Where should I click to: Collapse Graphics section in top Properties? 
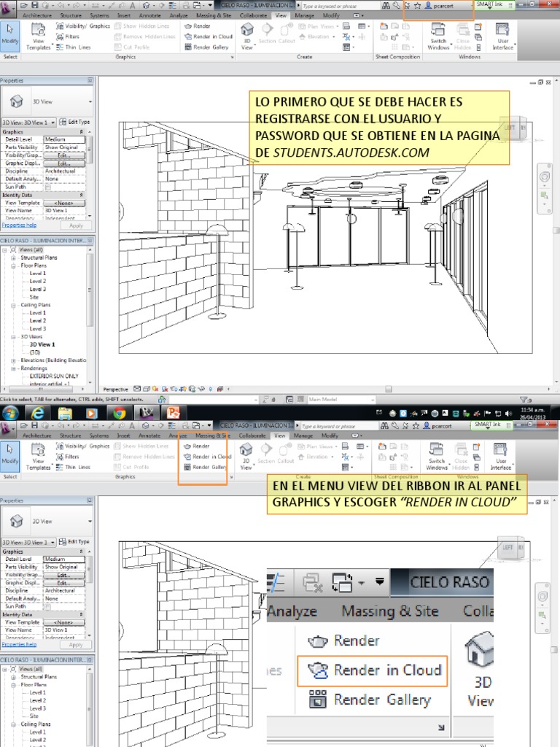[x=81, y=132]
